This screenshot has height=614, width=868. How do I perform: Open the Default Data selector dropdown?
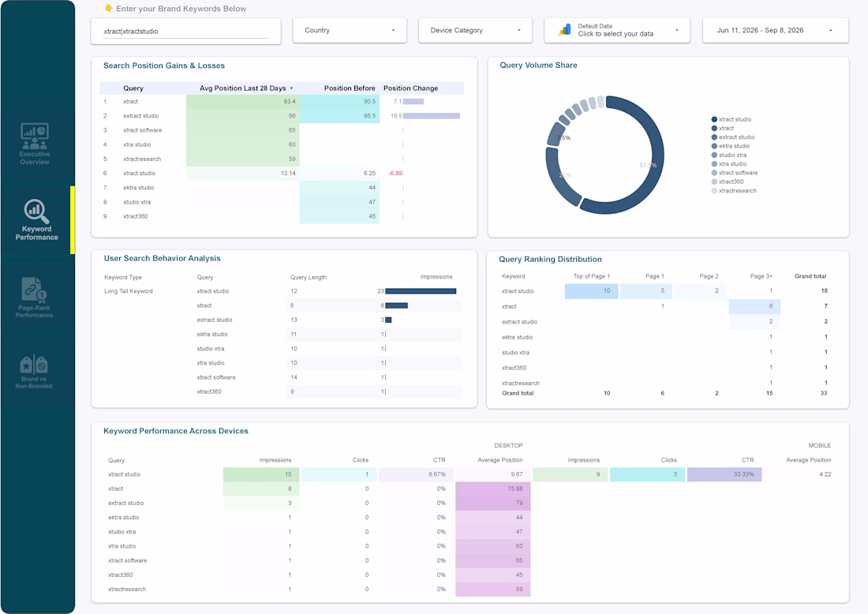[617, 31]
